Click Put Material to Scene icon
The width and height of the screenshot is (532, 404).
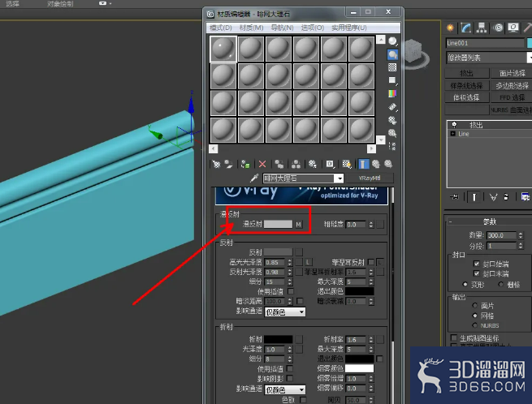[x=228, y=165]
